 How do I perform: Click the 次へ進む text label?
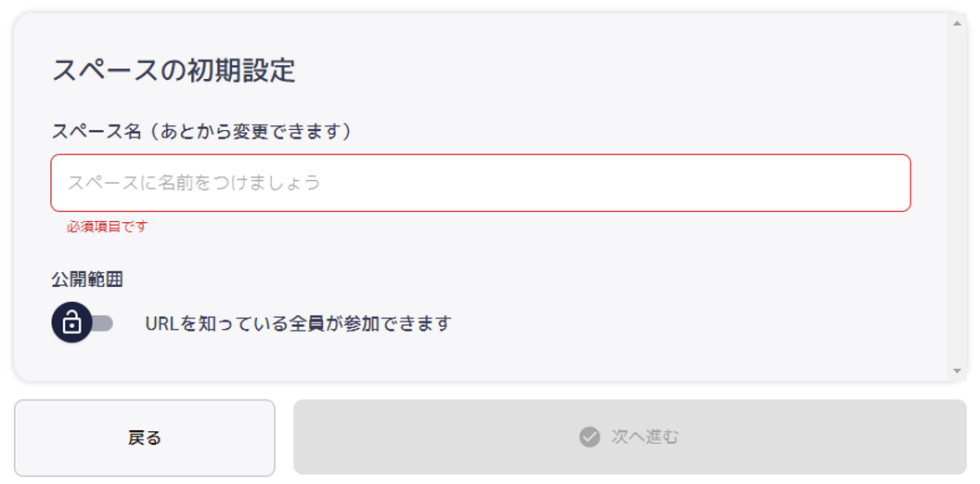point(644,438)
